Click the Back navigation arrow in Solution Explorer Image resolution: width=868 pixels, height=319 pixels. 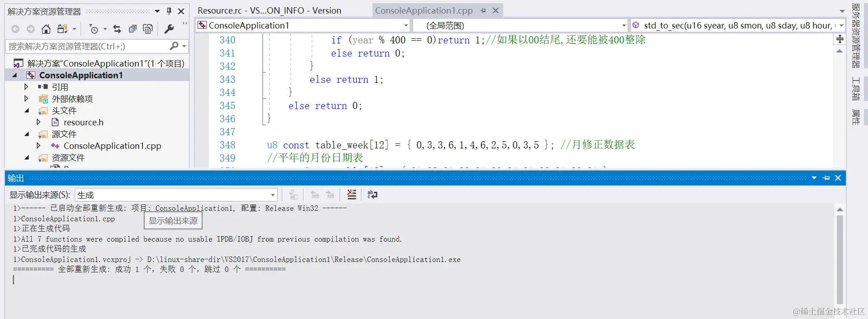[x=15, y=29]
